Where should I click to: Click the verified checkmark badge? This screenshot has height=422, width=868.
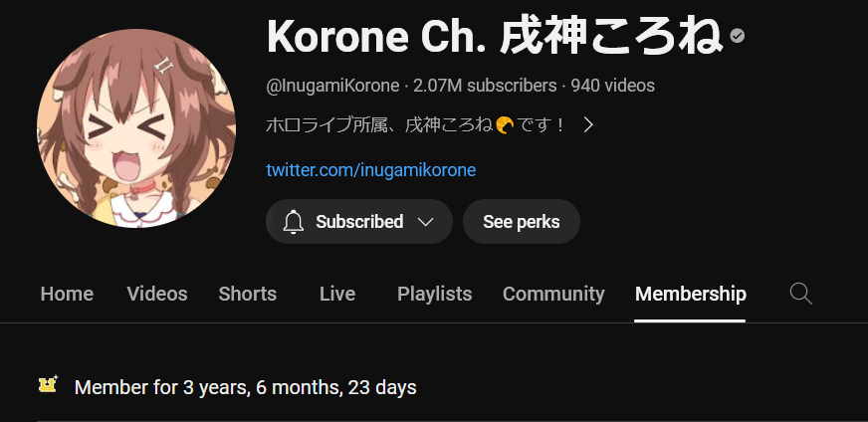737,36
